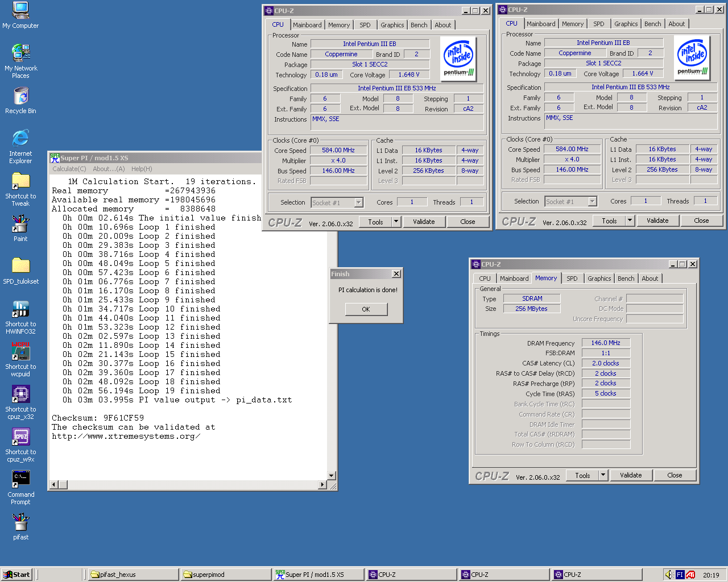Click the volume speaker tray icon
Image resolution: width=728 pixels, height=582 pixels.
[x=669, y=575]
